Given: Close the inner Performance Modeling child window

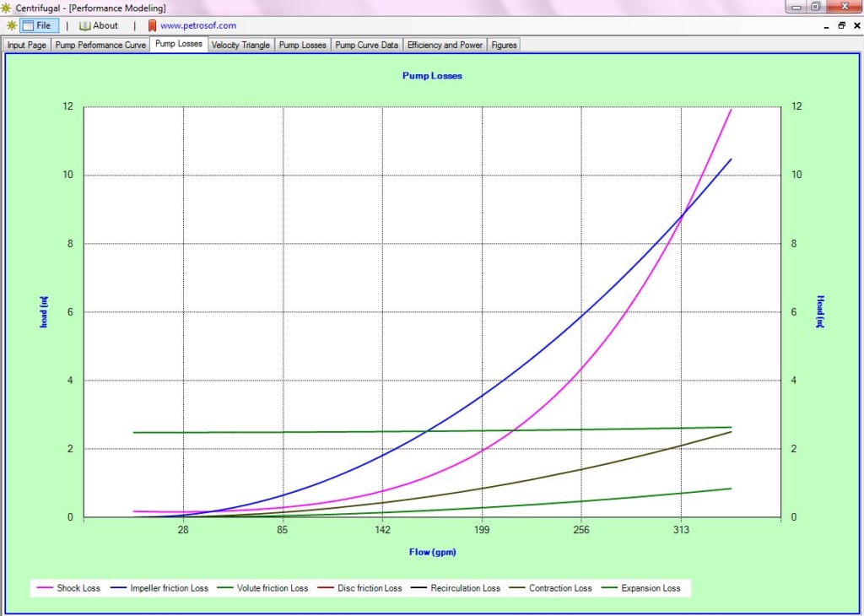Looking at the screenshot, I should [856, 25].
